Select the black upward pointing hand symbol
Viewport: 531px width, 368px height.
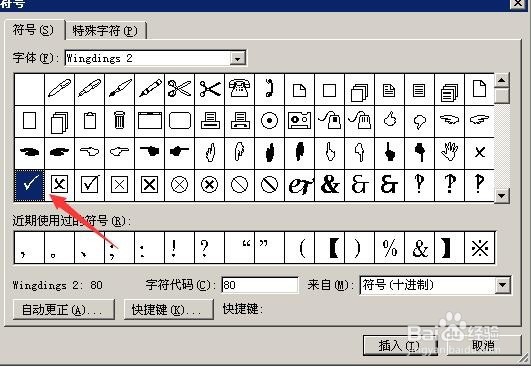(x=389, y=152)
